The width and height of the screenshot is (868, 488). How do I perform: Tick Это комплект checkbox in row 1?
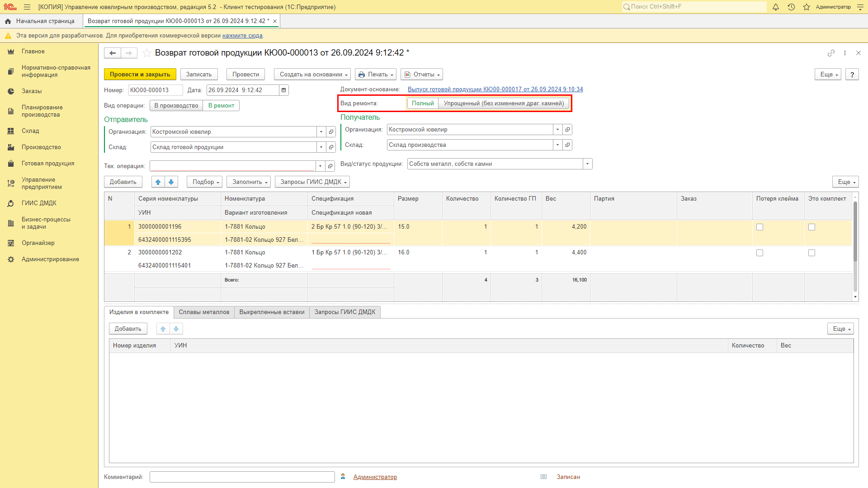coord(811,227)
